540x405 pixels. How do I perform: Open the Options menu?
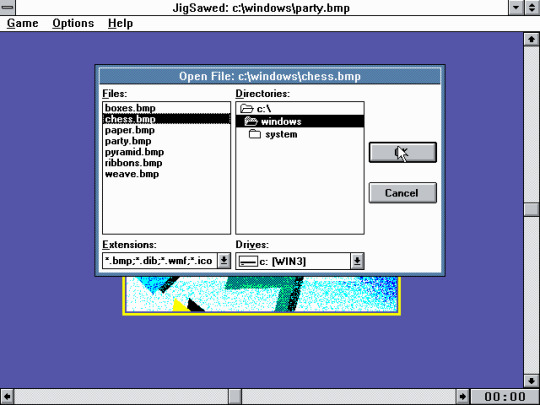(x=73, y=23)
